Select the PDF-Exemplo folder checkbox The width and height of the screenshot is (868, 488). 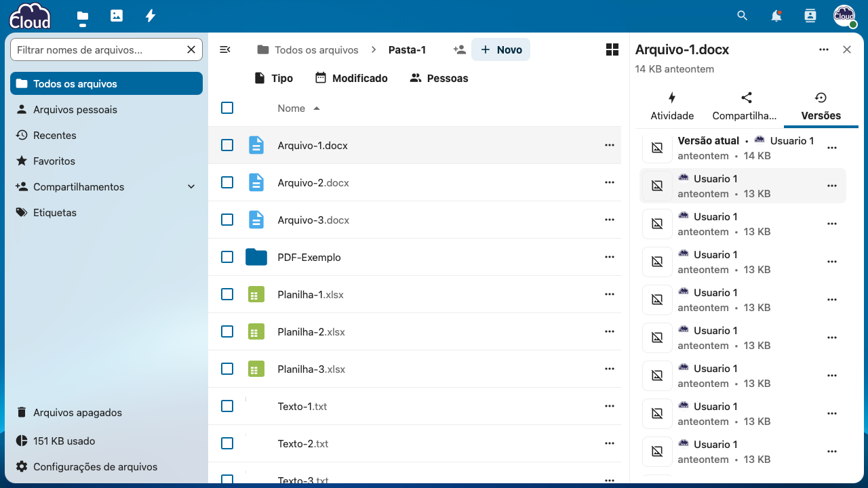click(227, 257)
